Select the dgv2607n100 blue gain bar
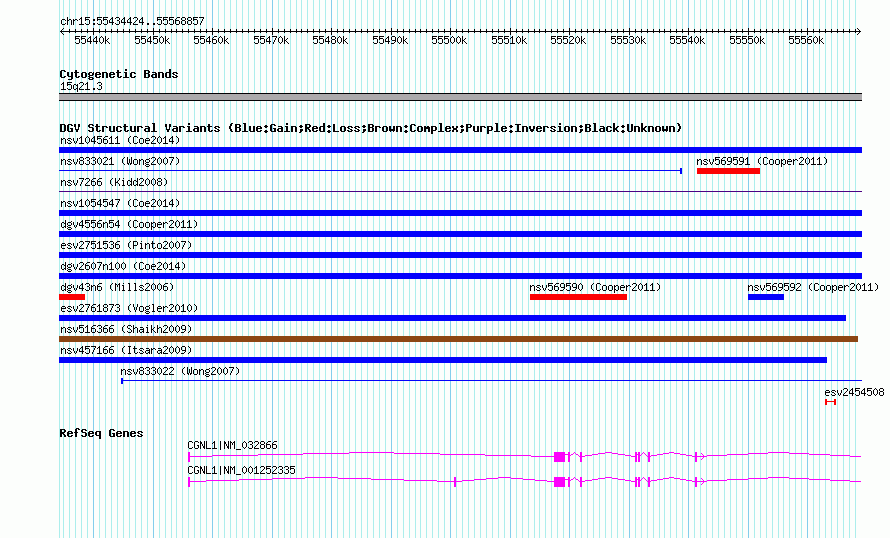 point(460,276)
